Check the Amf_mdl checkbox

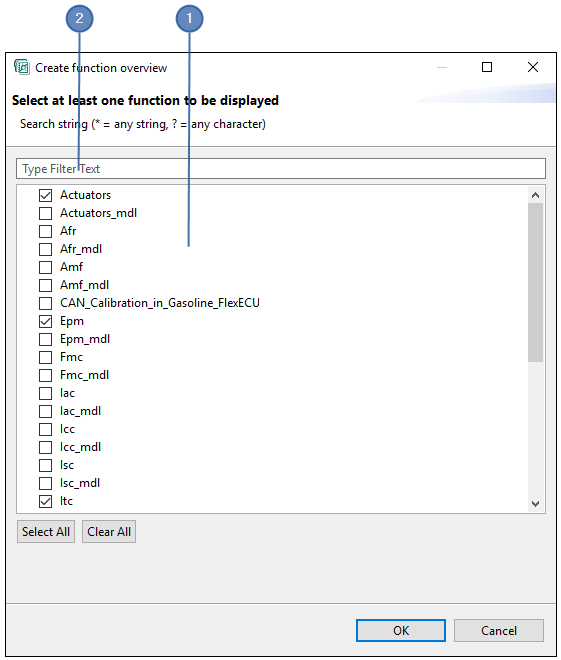[45, 285]
